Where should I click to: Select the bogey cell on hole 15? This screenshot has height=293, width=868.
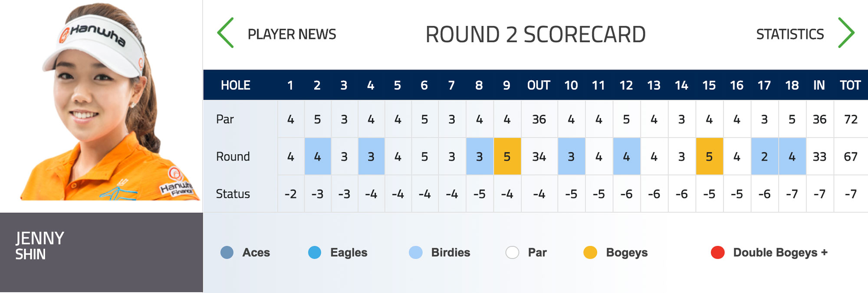pyautogui.click(x=709, y=156)
